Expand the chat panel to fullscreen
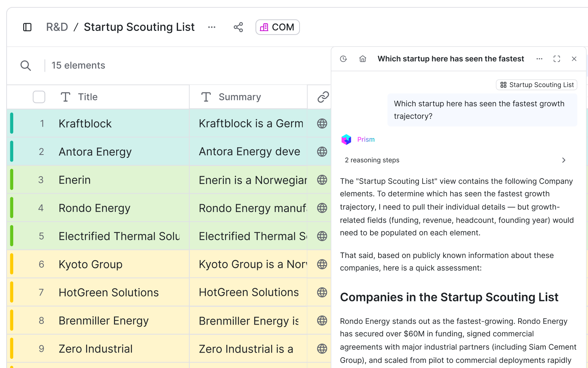This screenshot has width=588, height=368. click(x=557, y=59)
